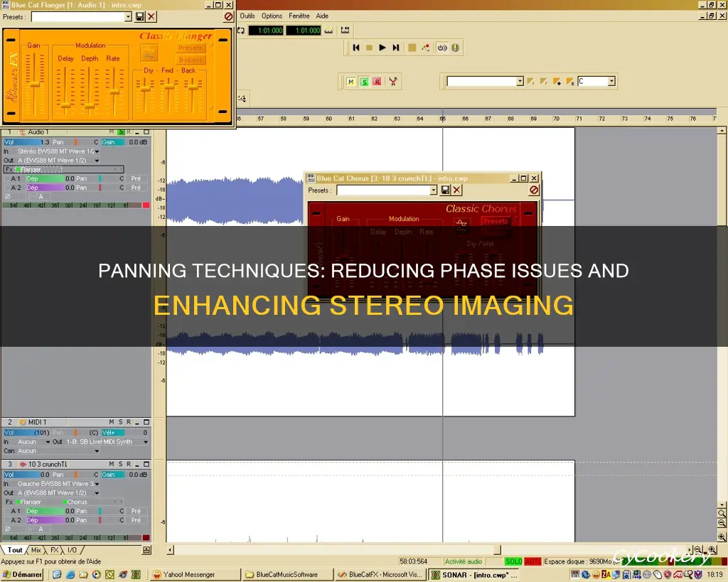This screenshot has width=728, height=582.
Task: Toggle the audio engine power icon
Action: coord(442,48)
